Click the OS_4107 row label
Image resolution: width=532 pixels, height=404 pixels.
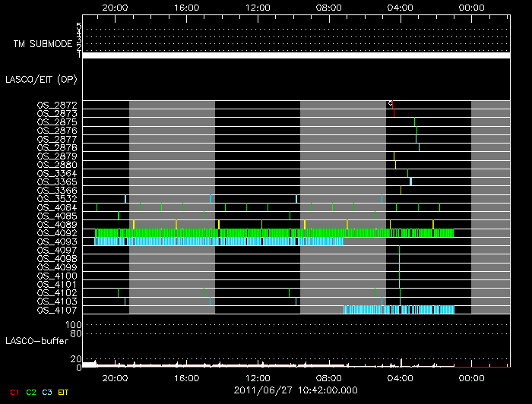pos(57,310)
